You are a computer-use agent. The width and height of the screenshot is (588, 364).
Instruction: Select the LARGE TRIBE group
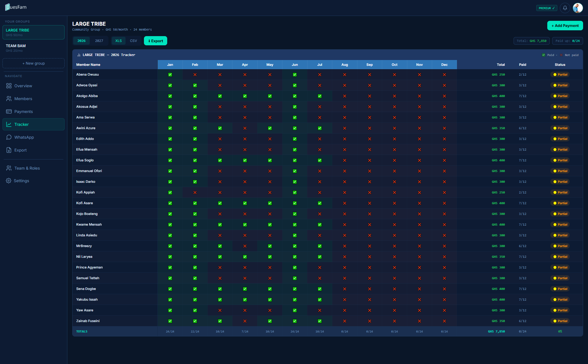pyautogui.click(x=34, y=32)
